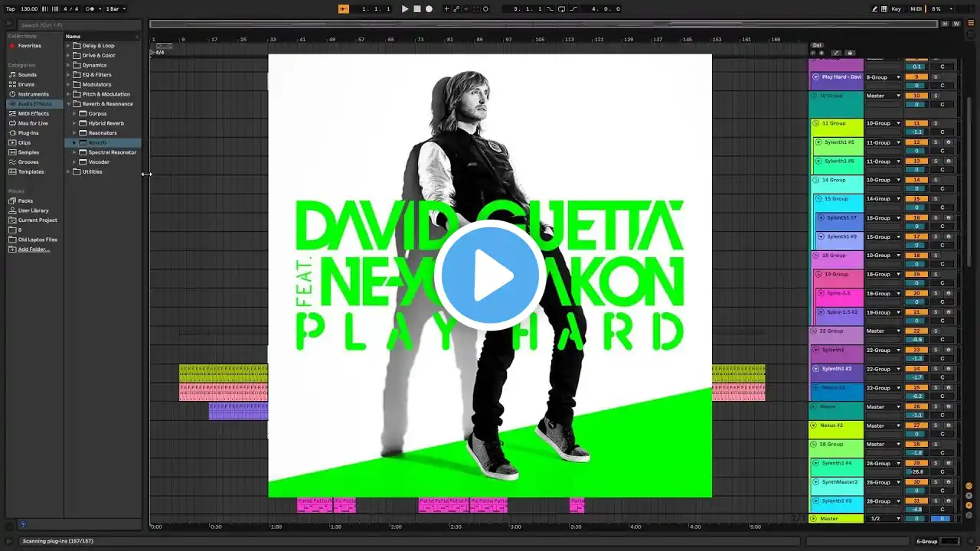Toggle track activator 16 for Sylenth1 #7

pyautogui.click(x=916, y=218)
